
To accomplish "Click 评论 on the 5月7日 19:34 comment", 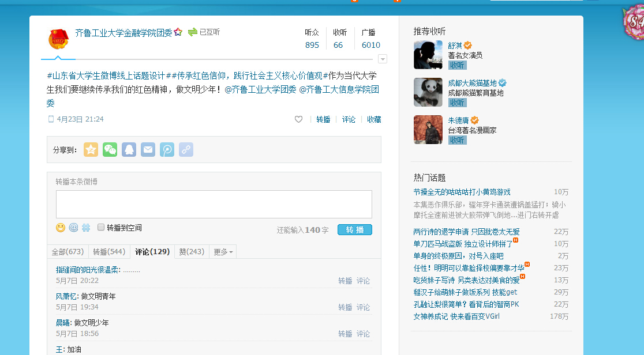I will 363,307.
